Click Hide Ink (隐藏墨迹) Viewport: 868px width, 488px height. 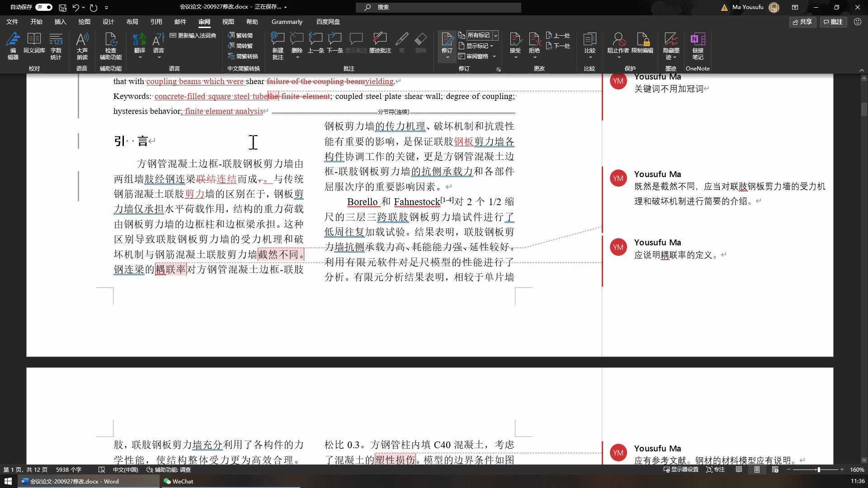pos(671,46)
